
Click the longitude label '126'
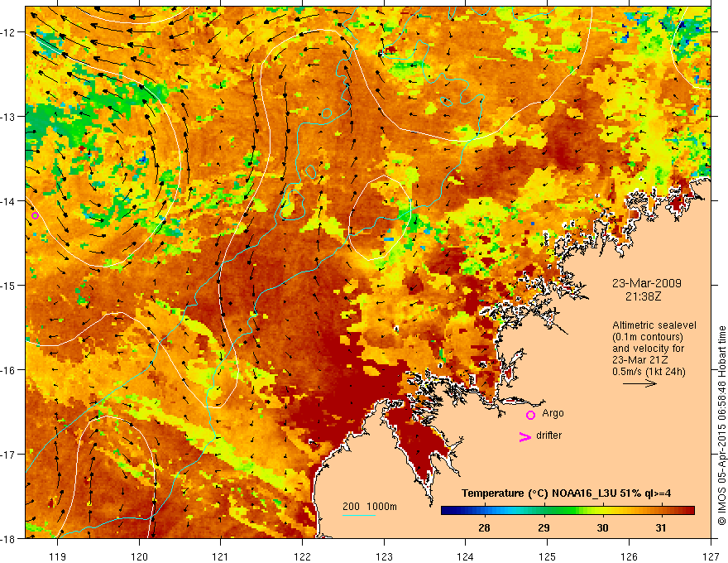629,556
